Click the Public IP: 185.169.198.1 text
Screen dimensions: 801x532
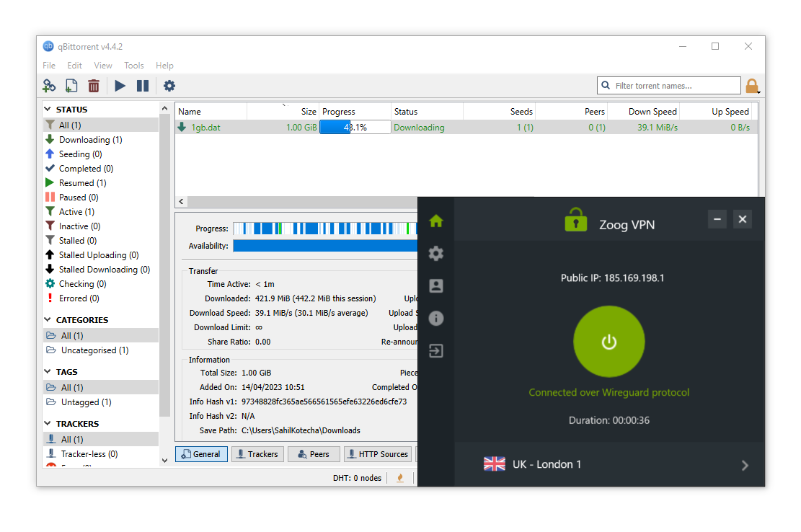[x=613, y=278]
